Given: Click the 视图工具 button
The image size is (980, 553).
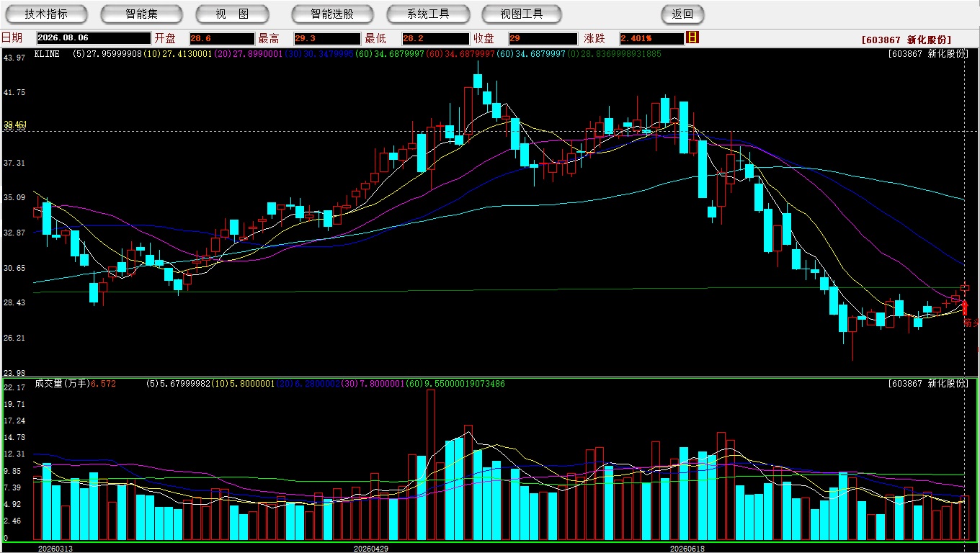Looking at the screenshot, I should 522,14.
